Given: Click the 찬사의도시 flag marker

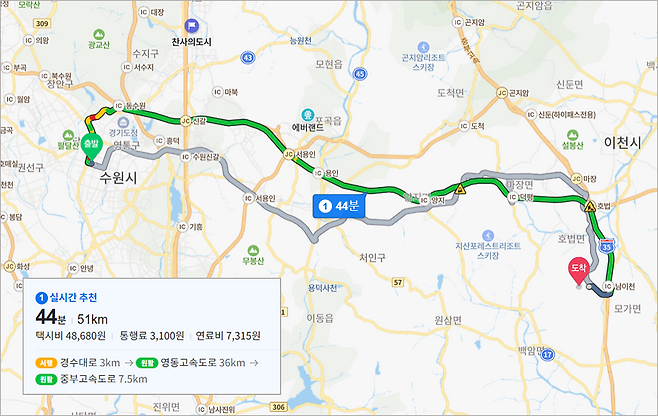Looking at the screenshot, I should pyautogui.click(x=192, y=26).
